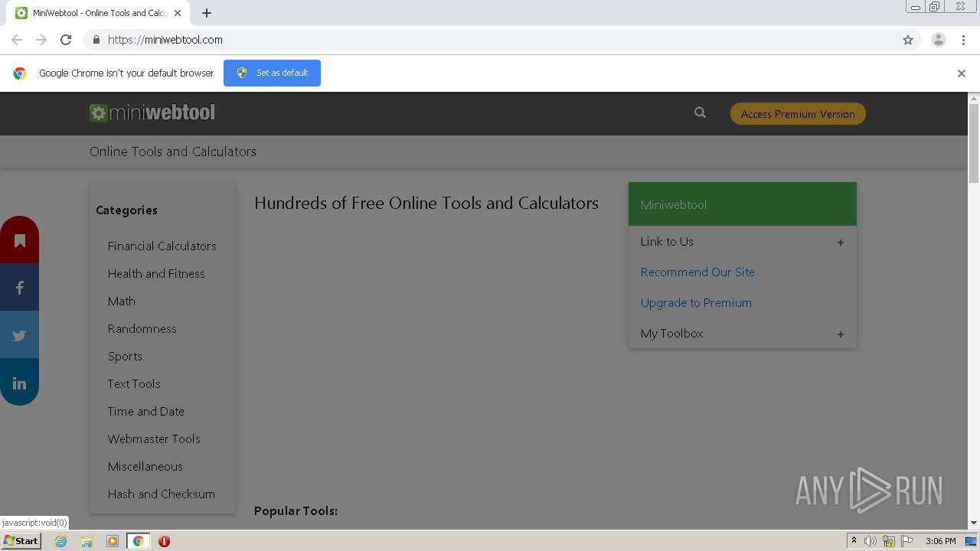Share page via Facebook icon

tap(19, 288)
